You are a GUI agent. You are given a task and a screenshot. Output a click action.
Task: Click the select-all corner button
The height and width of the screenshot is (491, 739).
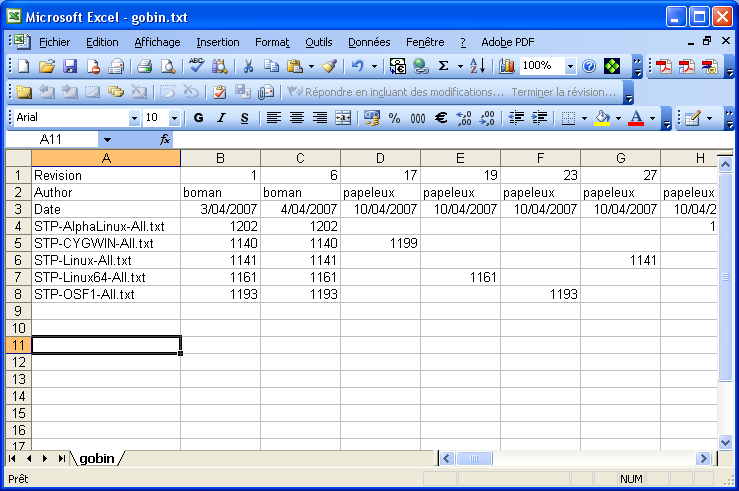coord(18,158)
